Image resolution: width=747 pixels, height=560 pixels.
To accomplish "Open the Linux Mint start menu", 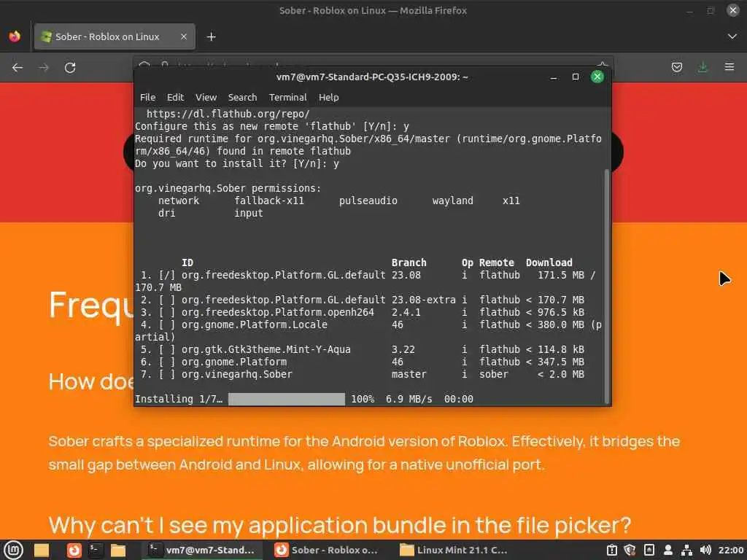I will (x=13, y=550).
